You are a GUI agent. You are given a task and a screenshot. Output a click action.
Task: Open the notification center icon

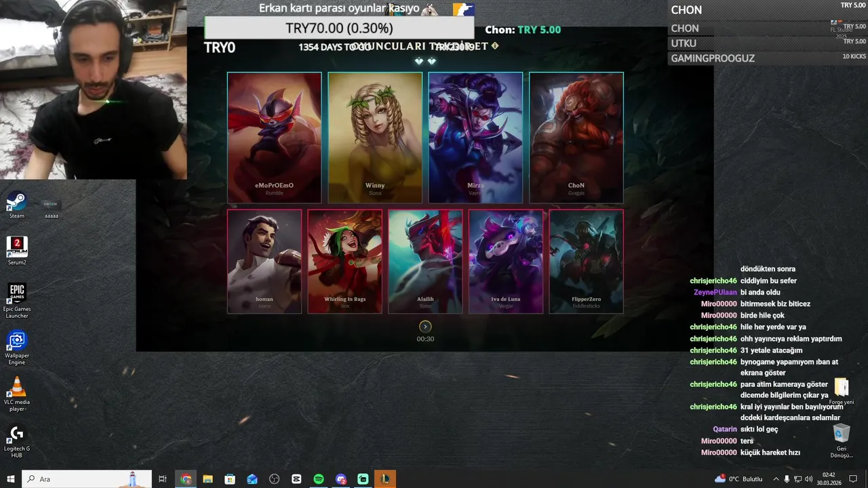point(852,479)
